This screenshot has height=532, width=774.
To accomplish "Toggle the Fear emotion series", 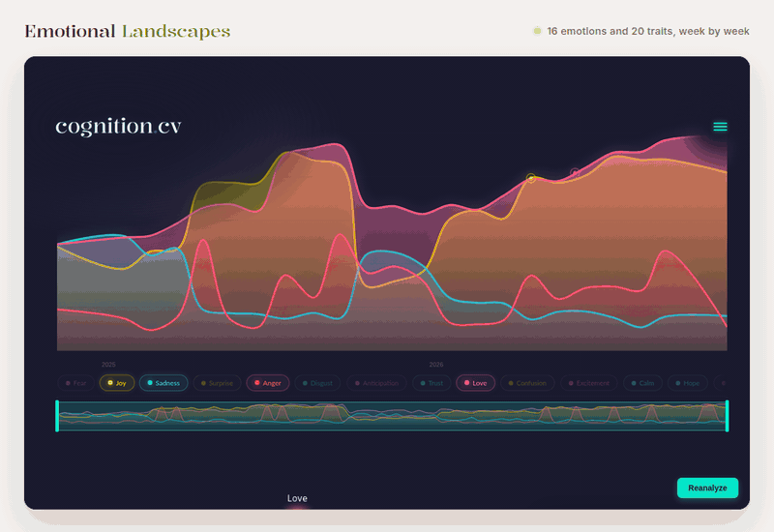I will [75, 383].
